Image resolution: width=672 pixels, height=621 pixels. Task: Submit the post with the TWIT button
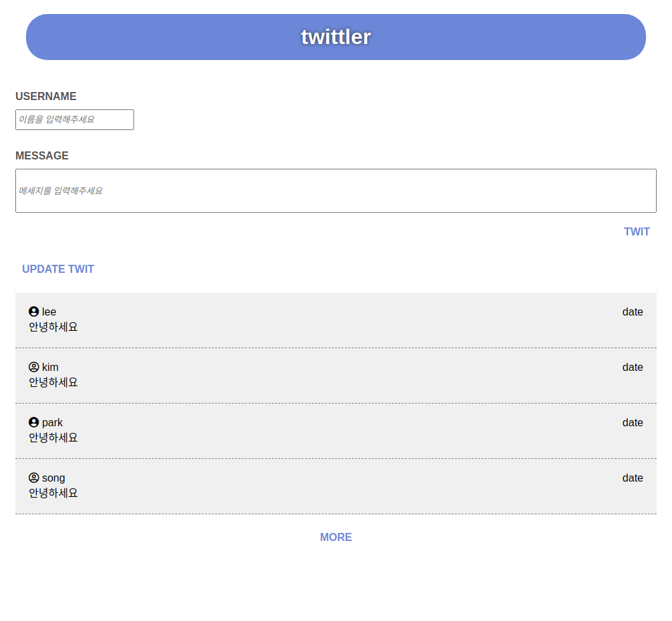pos(637,231)
